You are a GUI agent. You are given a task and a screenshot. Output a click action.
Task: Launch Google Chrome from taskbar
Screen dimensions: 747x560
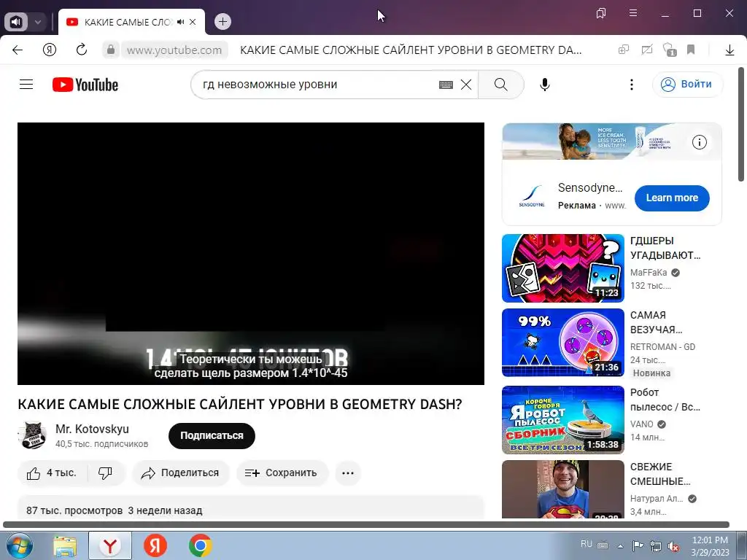click(200, 545)
